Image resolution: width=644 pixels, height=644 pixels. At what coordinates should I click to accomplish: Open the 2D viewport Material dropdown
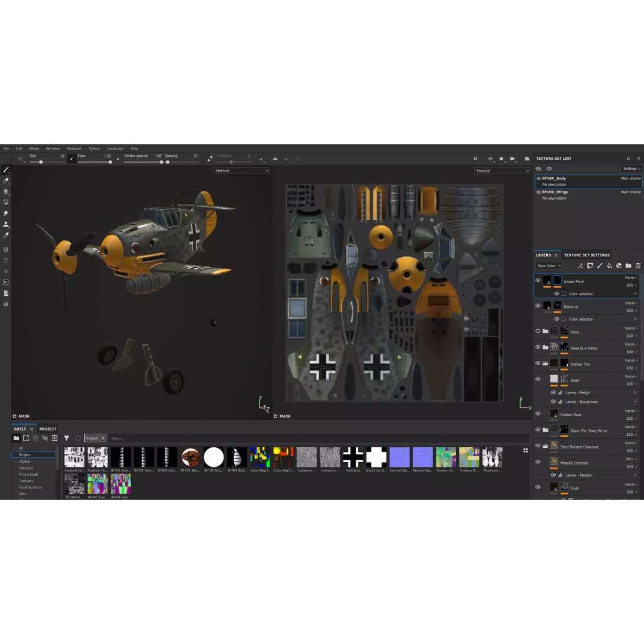502,171
